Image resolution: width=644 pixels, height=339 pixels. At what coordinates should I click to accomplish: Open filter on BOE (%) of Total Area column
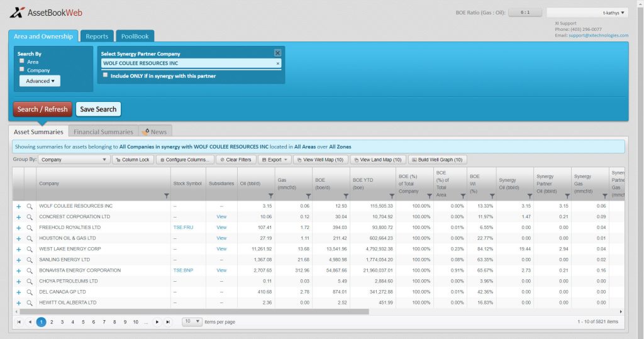pyautogui.click(x=463, y=196)
